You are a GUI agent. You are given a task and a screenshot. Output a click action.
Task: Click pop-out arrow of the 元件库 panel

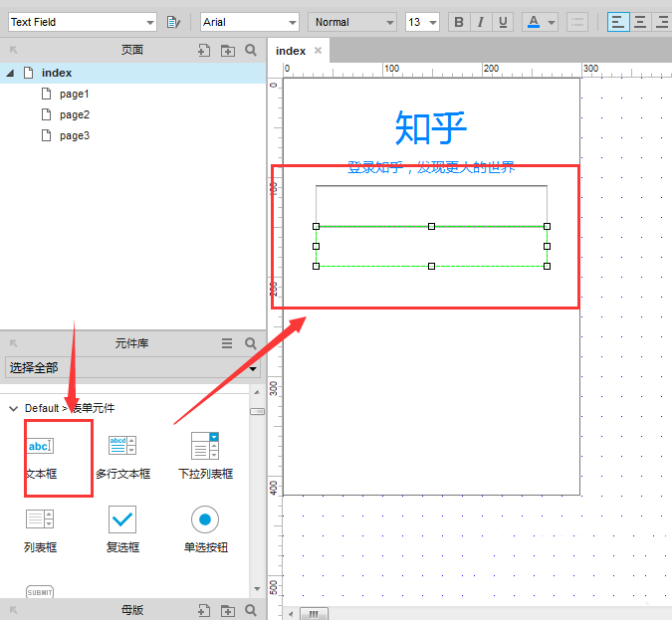pyautogui.click(x=14, y=343)
